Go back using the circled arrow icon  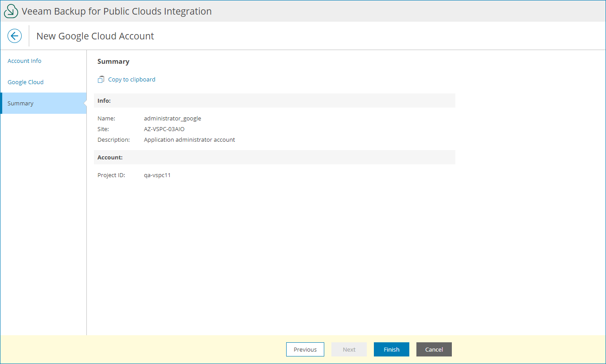(x=15, y=36)
